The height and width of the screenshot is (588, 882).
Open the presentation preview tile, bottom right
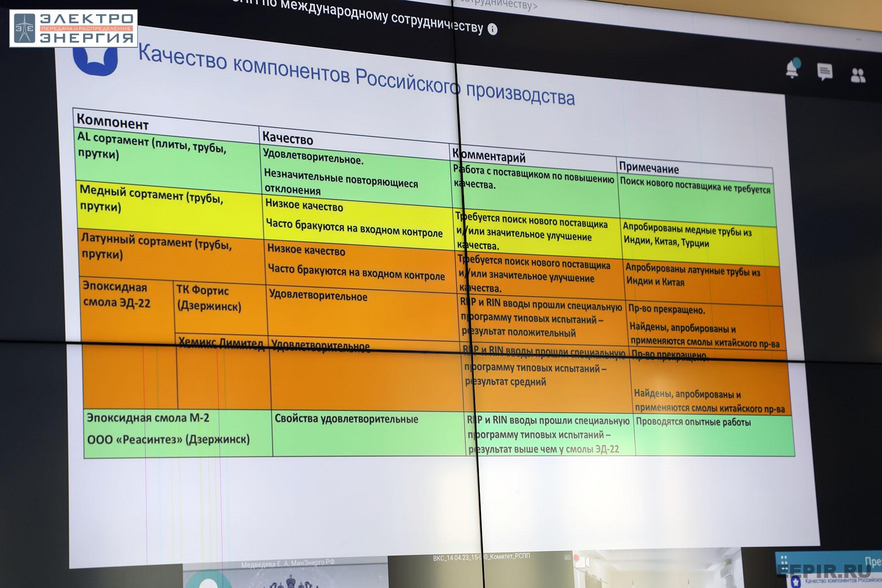pos(828,570)
